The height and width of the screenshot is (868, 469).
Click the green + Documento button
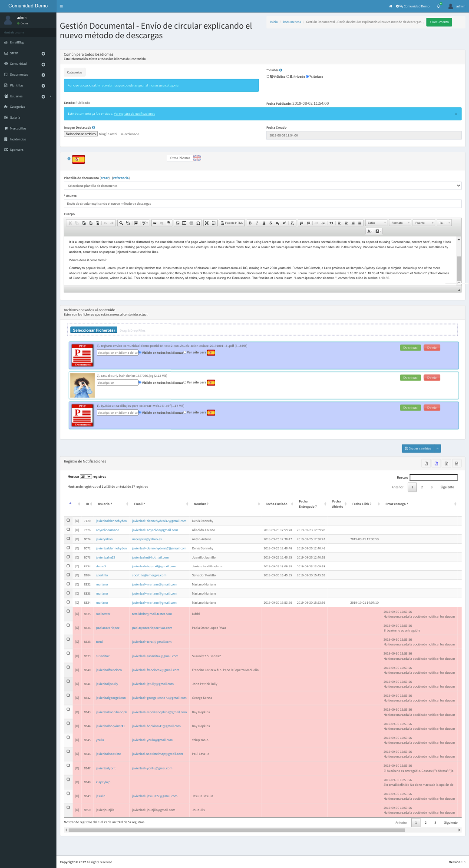coord(439,22)
